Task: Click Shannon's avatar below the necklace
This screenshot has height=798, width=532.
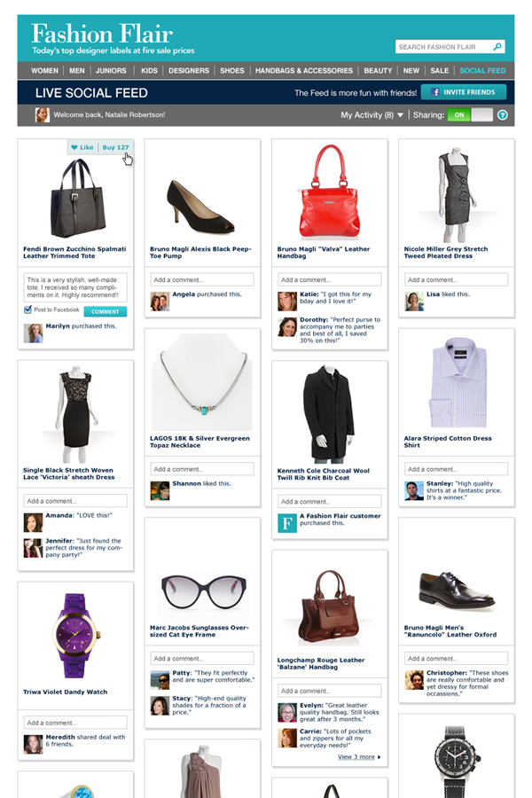Action: (160, 490)
